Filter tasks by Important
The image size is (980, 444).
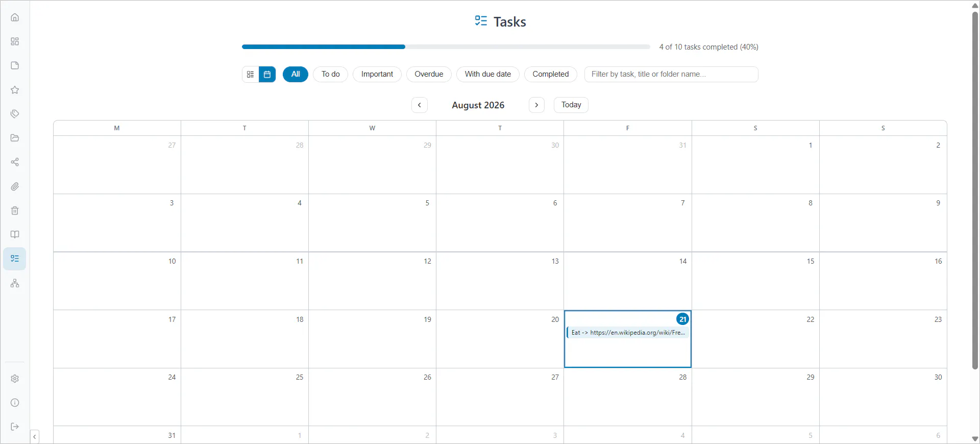tap(377, 74)
